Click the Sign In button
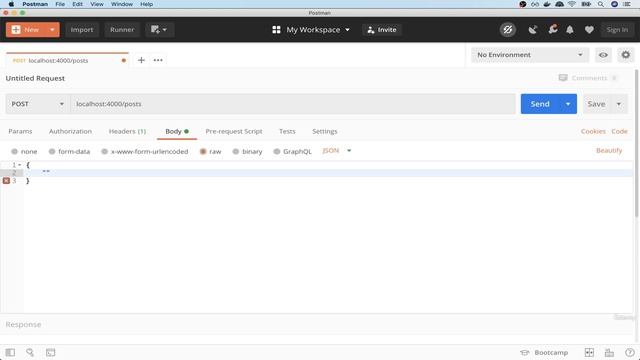This screenshot has height=360, width=640. (x=617, y=30)
